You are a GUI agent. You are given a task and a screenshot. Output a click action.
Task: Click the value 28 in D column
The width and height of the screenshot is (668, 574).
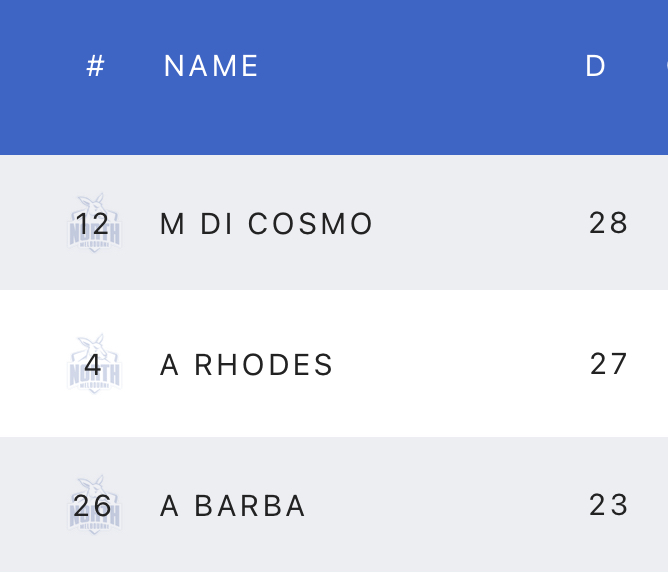(608, 223)
